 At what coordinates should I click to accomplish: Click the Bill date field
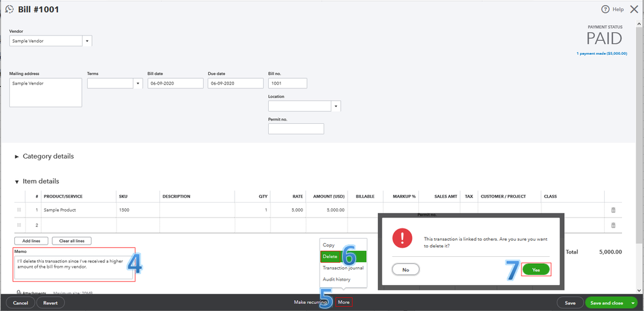pos(175,83)
